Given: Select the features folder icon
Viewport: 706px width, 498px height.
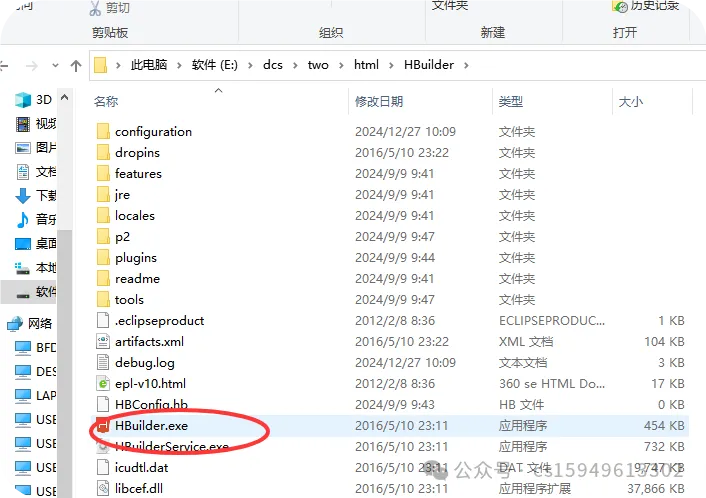Looking at the screenshot, I should click(x=103, y=173).
